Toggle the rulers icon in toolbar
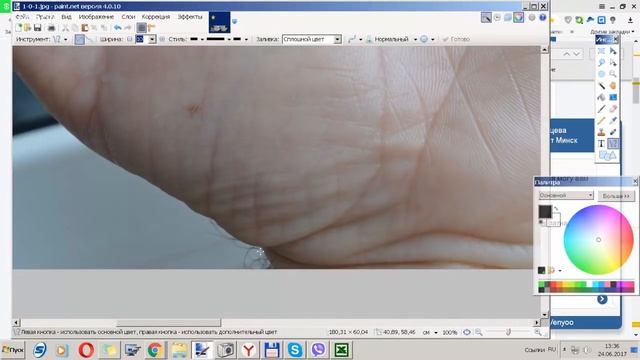Viewport: 640px width, 360px height. click(151, 28)
